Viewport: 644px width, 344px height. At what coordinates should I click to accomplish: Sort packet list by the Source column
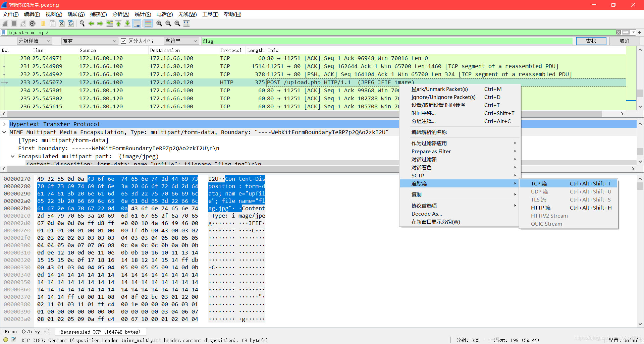click(113, 50)
